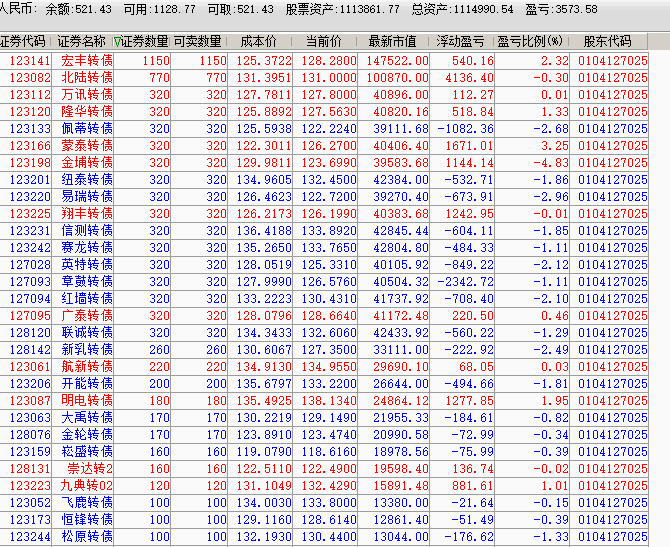Select the 红墙转债 row name

click(87, 299)
